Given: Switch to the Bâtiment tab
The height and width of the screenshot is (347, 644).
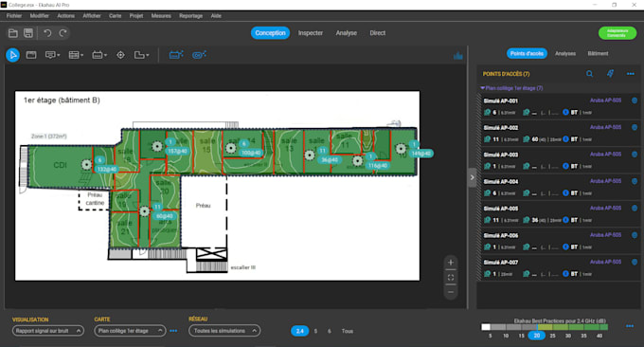Looking at the screenshot, I should coord(598,53).
